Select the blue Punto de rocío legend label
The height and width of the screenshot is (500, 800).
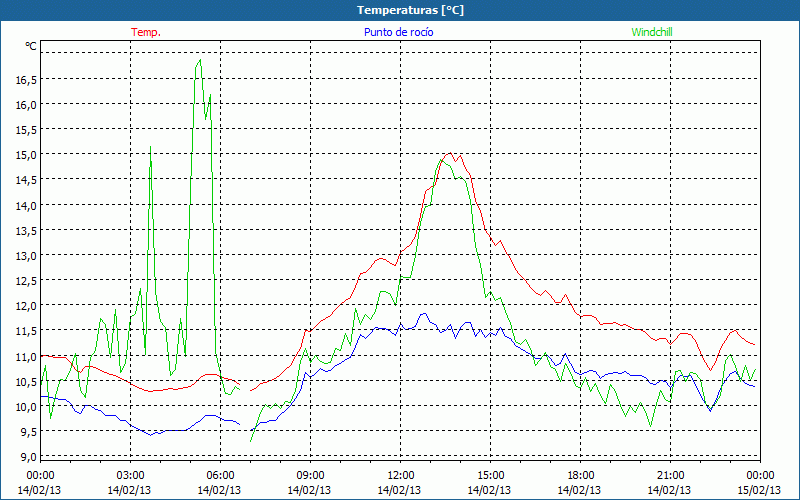[x=398, y=32]
